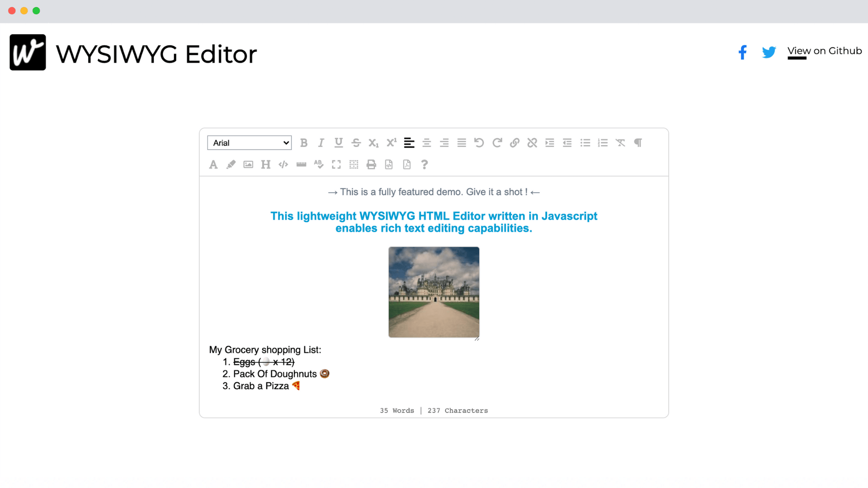This screenshot has height=488, width=868.
Task: Click the WYSIWYG Editor logo
Action: tap(28, 52)
